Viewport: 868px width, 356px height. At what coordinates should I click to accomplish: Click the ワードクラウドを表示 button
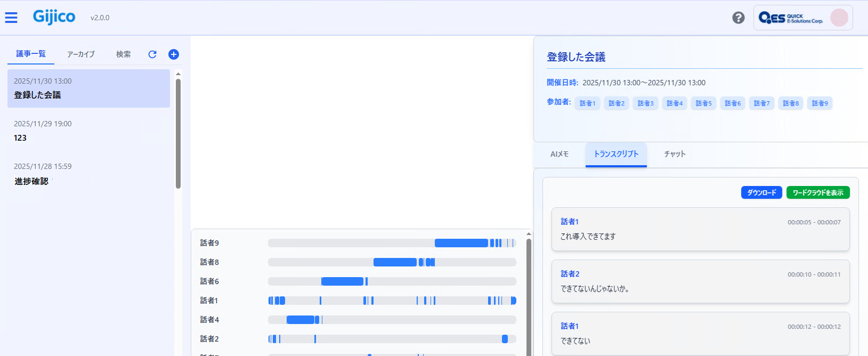click(x=817, y=192)
